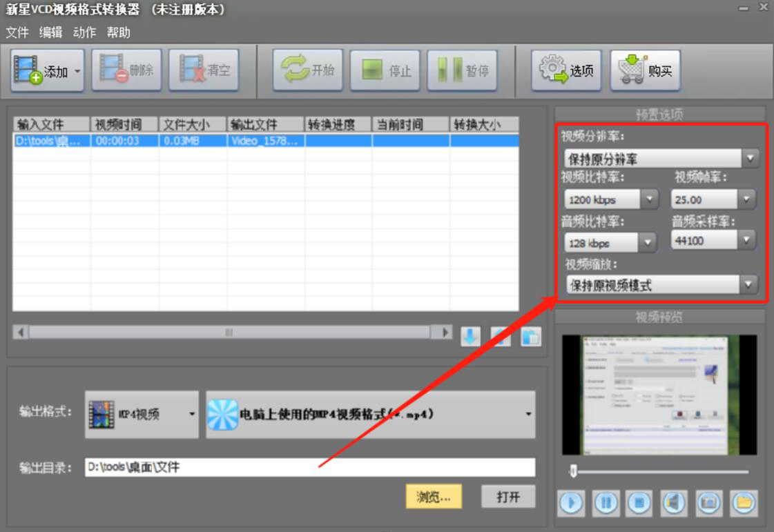
Task: Minimize the 新星VCD视频格式转换器 window
Action: pyautogui.click(x=744, y=8)
